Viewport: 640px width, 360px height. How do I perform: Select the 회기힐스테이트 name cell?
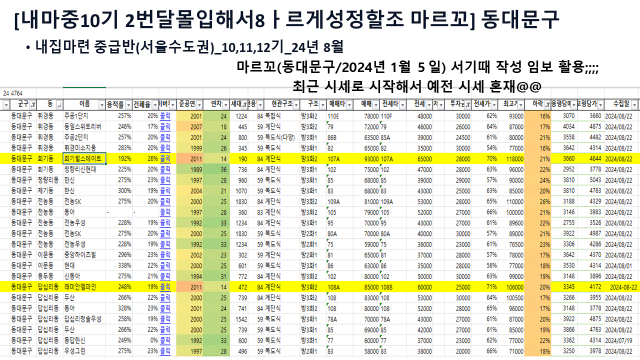pyautogui.click(x=84, y=158)
